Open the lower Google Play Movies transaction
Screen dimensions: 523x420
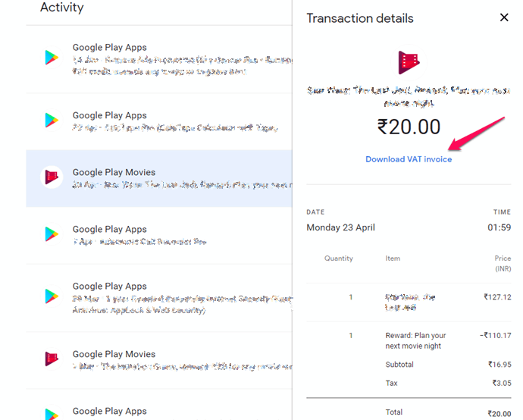point(159,360)
